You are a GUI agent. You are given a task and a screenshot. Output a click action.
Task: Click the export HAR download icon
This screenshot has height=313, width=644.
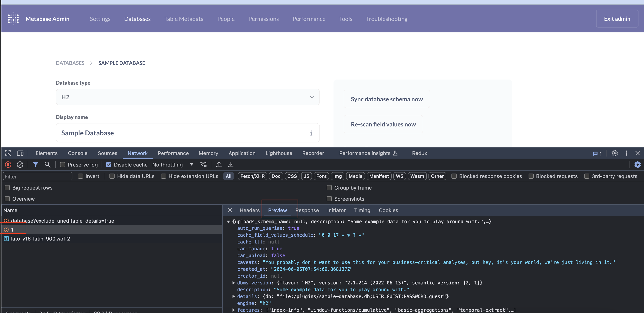click(231, 165)
